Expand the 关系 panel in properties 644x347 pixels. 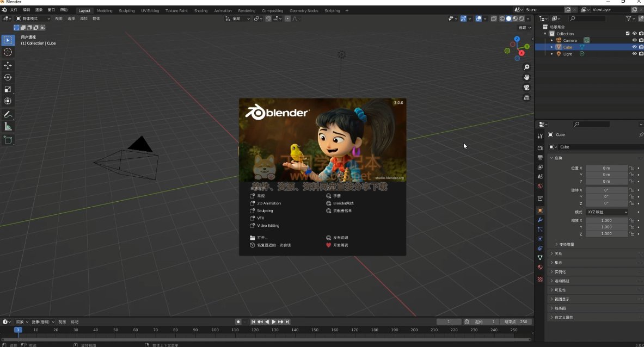click(558, 253)
